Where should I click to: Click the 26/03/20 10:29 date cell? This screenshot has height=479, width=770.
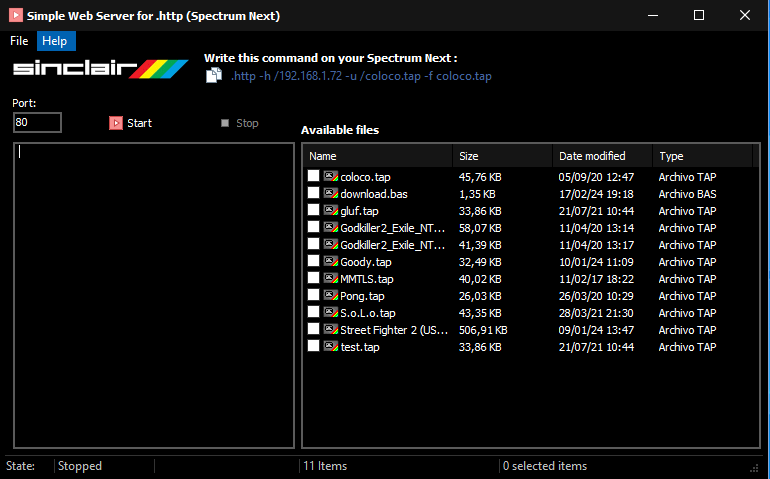tap(596, 296)
